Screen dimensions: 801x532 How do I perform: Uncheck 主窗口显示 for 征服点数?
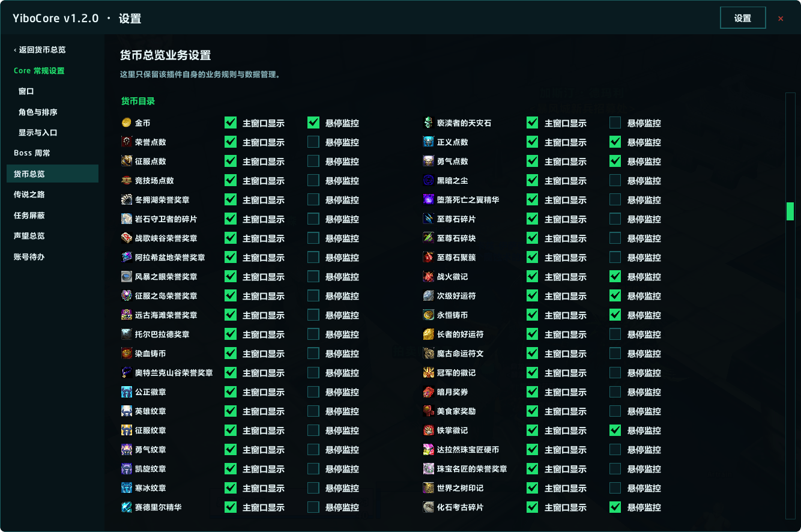tap(231, 161)
